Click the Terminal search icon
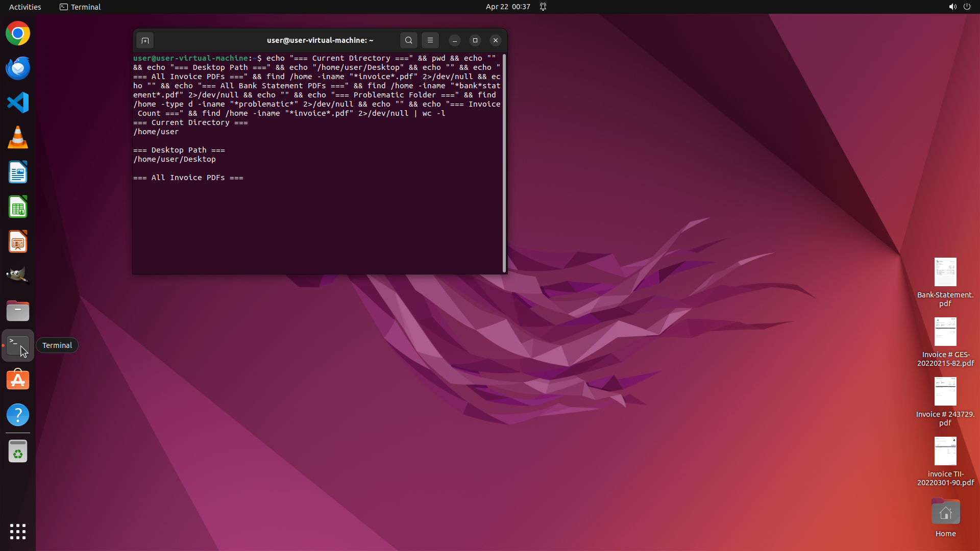 coord(408,40)
